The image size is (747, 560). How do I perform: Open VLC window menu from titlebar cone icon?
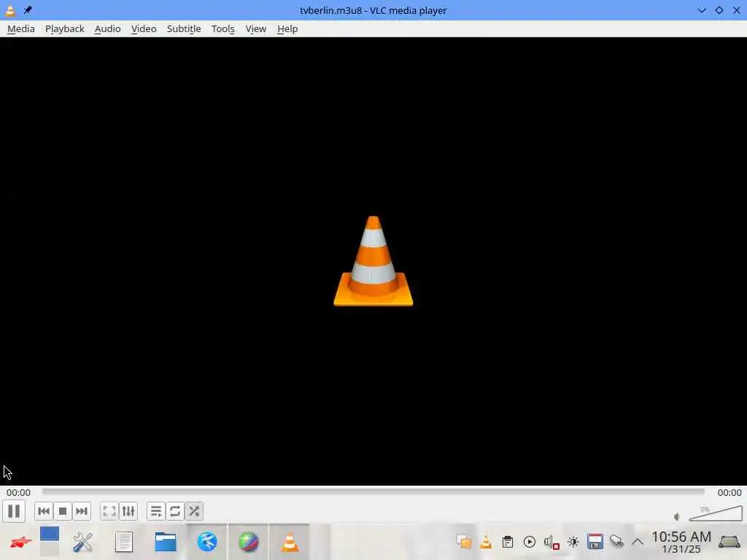10,10
